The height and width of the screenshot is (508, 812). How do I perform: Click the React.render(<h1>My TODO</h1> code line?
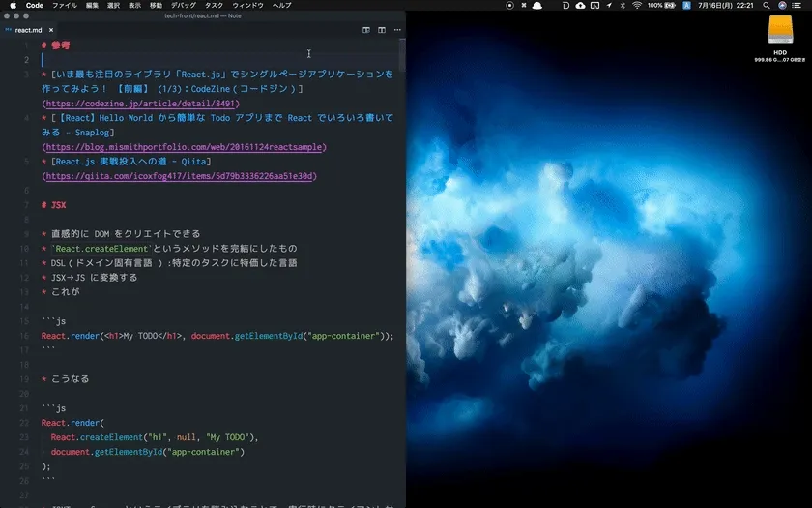pos(217,336)
